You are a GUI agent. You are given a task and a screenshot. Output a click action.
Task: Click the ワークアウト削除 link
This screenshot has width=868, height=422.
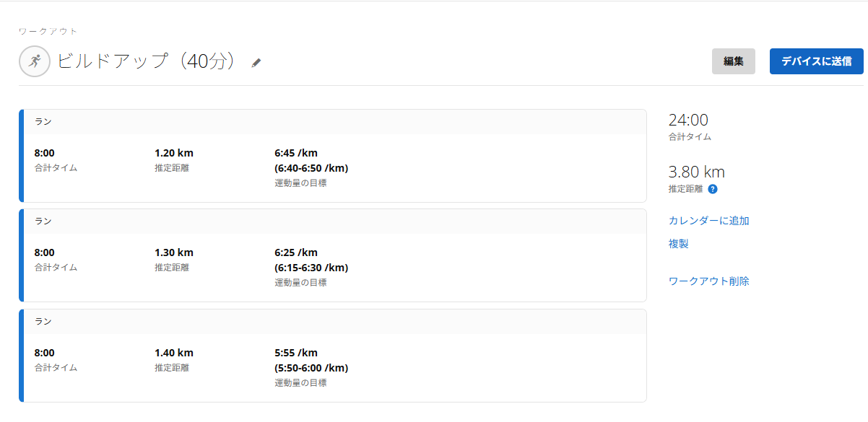coord(708,281)
